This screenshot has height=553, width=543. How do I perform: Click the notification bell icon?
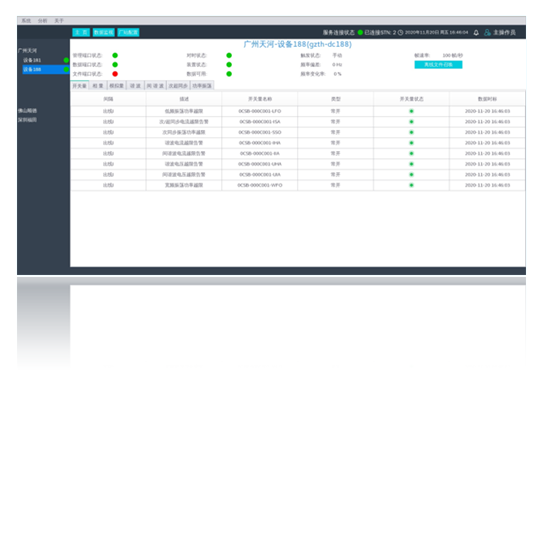tap(476, 32)
